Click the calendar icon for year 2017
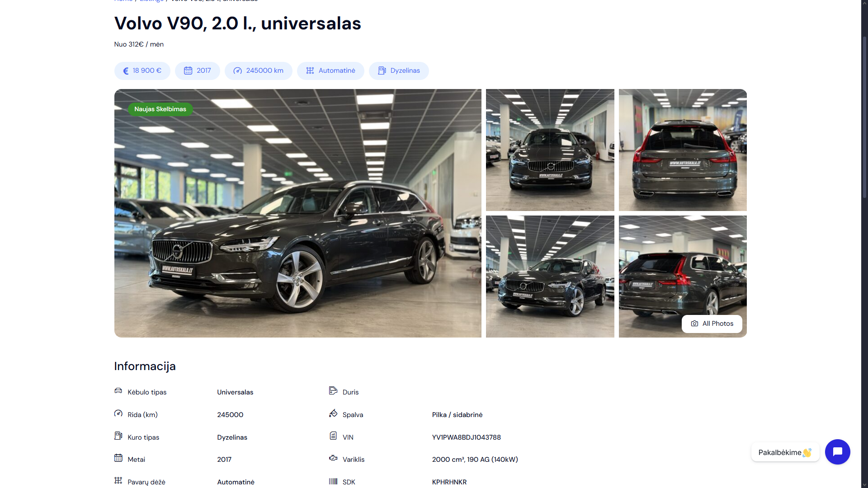The image size is (868, 488). coord(188,70)
